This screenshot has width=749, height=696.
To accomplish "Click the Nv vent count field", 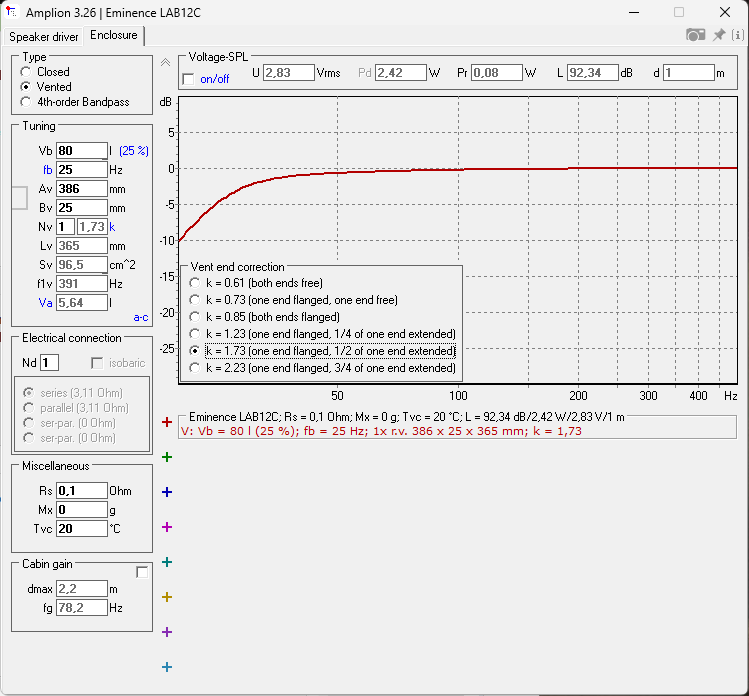I will click(x=65, y=227).
